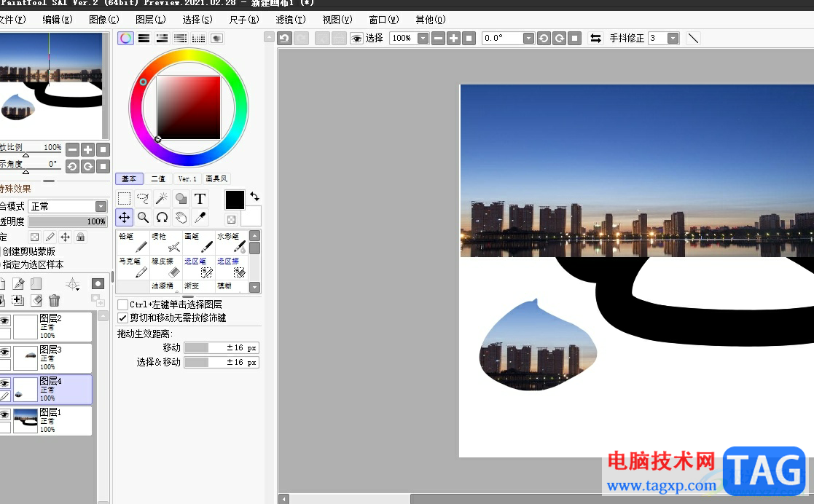The width and height of the screenshot is (814, 504).
Task: Open the perspective ruler layer dropdown icon
Action: coord(73,283)
